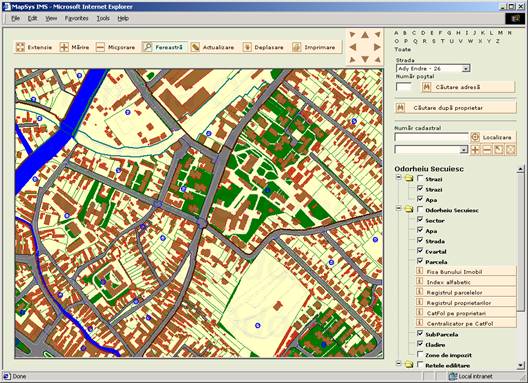The height and width of the screenshot is (383, 528).
Task: Collapse the Retele editare group node
Action: point(398,363)
